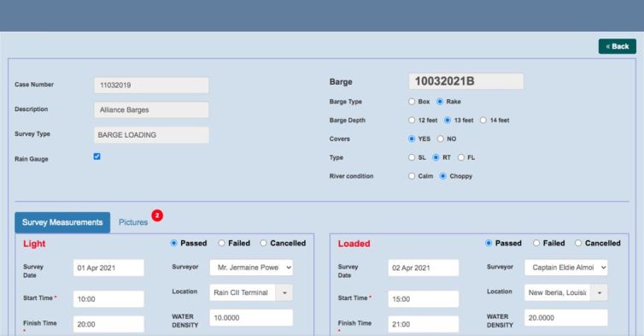Edit the Survey Type field BARGE LOADING
644x336 pixels.
click(151, 135)
